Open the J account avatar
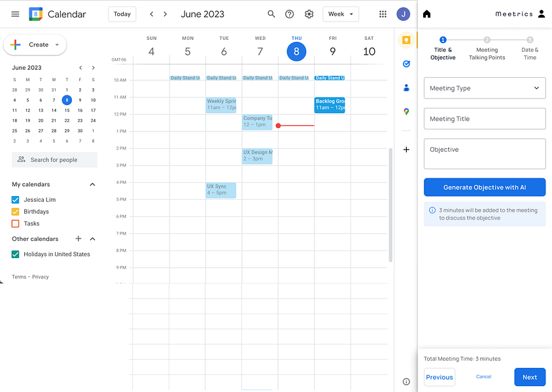Image resolution: width=552 pixels, height=392 pixels. click(x=403, y=14)
